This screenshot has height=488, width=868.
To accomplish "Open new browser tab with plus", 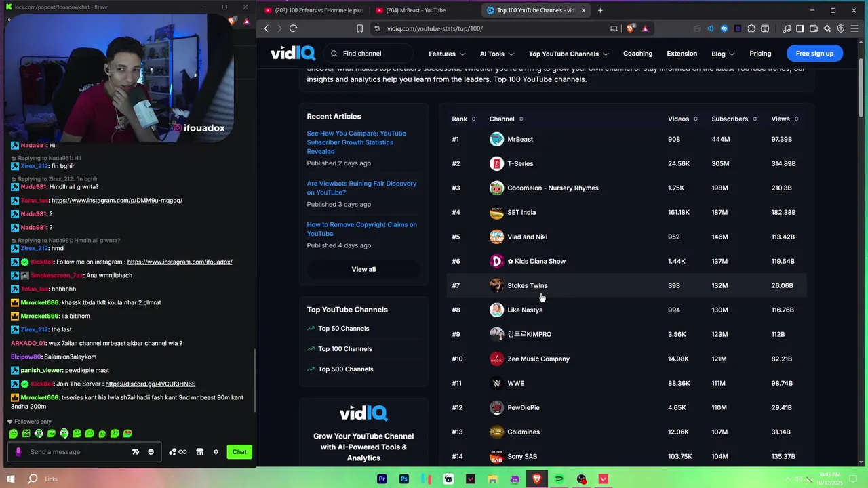I will click(600, 10).
